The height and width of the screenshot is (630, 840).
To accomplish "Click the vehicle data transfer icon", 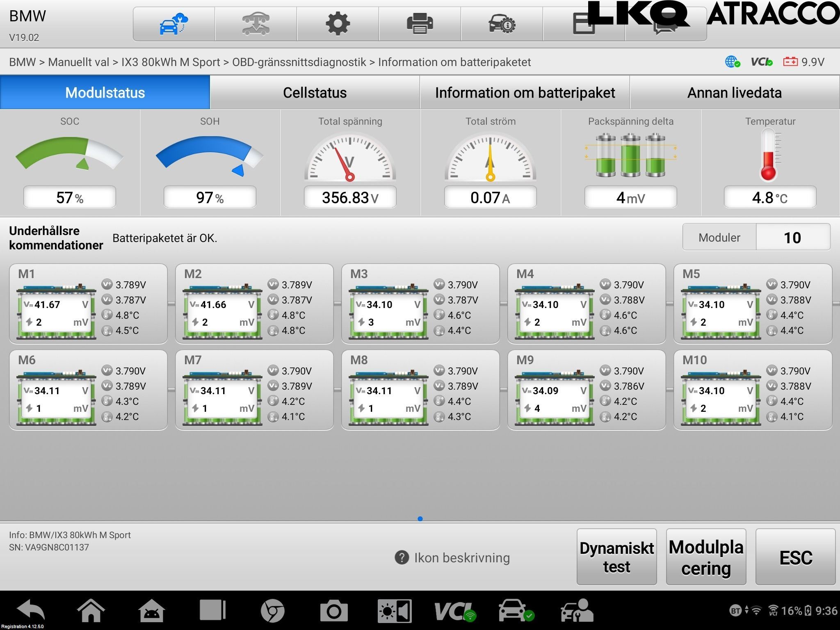I will tap(256, 24).
